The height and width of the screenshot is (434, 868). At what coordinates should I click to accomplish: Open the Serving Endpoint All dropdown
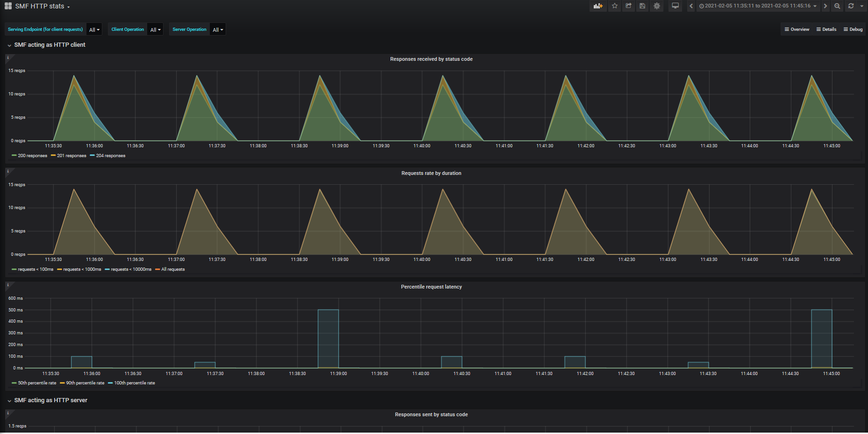pyautogui.click(x=94, y=29)
